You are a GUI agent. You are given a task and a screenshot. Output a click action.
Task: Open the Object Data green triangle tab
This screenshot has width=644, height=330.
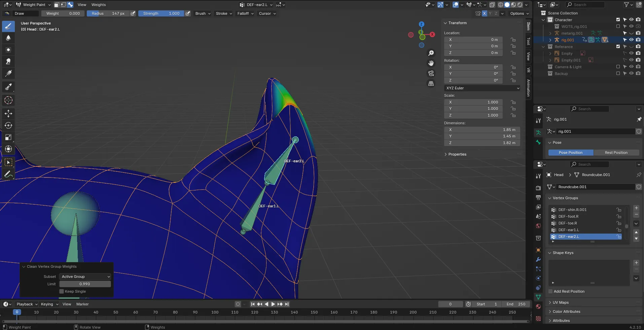(x=538, y=297)
